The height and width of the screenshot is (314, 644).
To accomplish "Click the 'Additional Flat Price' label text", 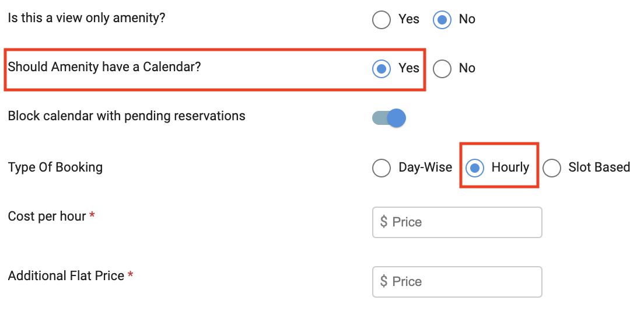I will pos(66,276).
